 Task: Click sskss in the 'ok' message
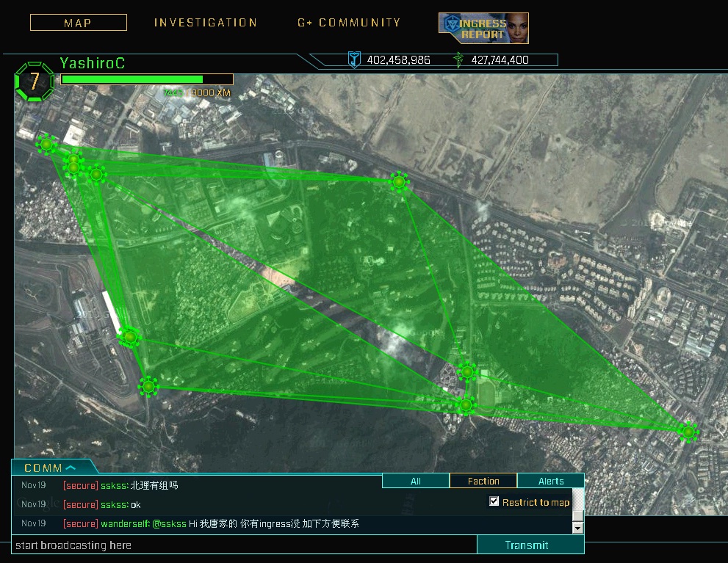(114, 504)
